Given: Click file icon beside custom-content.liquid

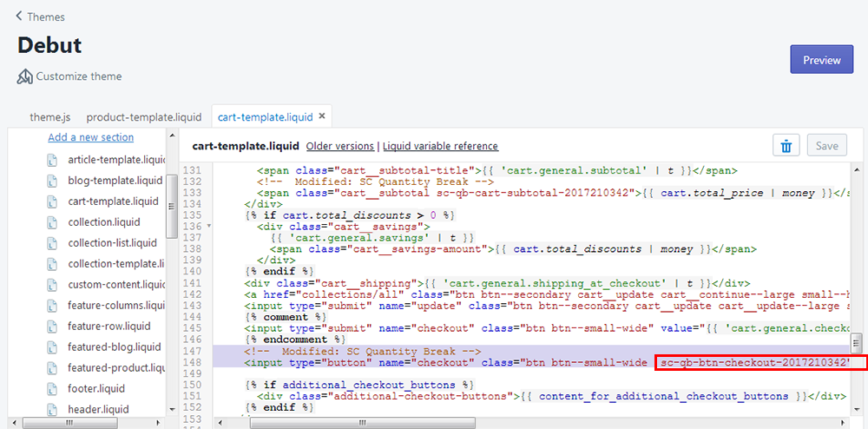Looking at the screenshot, I should click(52, 285).
